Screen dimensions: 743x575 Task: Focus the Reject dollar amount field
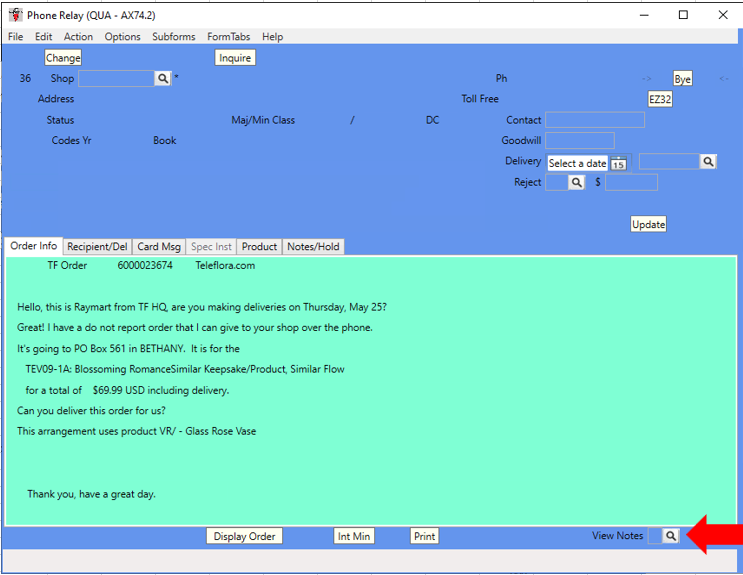pos(631,183)
